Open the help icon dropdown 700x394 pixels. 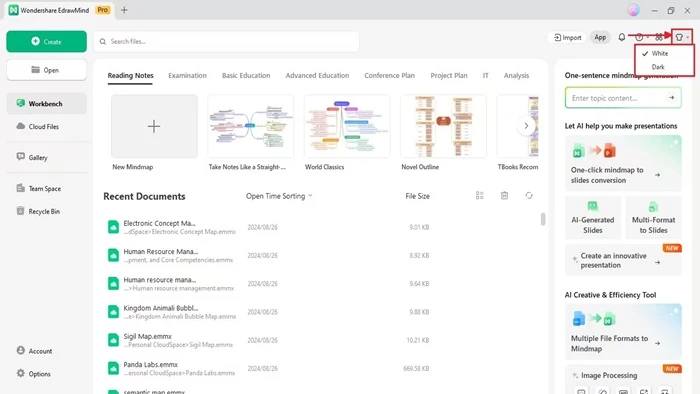coord(642,37)
